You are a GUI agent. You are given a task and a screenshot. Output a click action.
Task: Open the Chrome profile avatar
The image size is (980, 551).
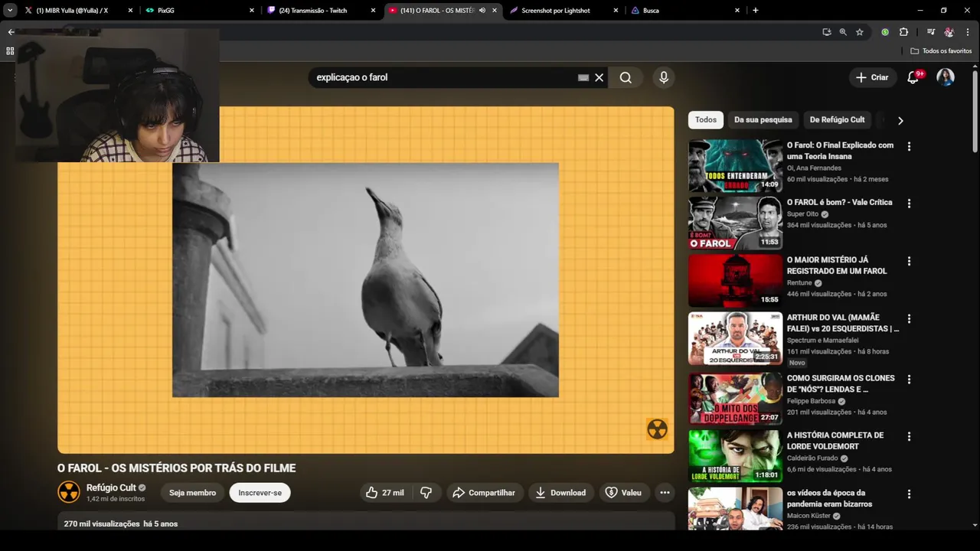[x=949, y=32]
